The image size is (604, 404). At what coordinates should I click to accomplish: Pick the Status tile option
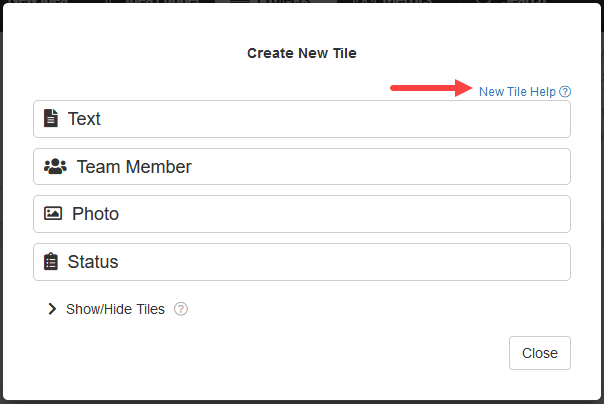pyautogui.click(x=302, y=262)
